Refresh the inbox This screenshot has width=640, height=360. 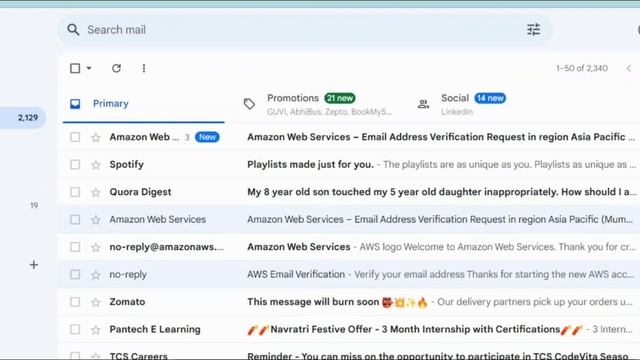[116, 68]
